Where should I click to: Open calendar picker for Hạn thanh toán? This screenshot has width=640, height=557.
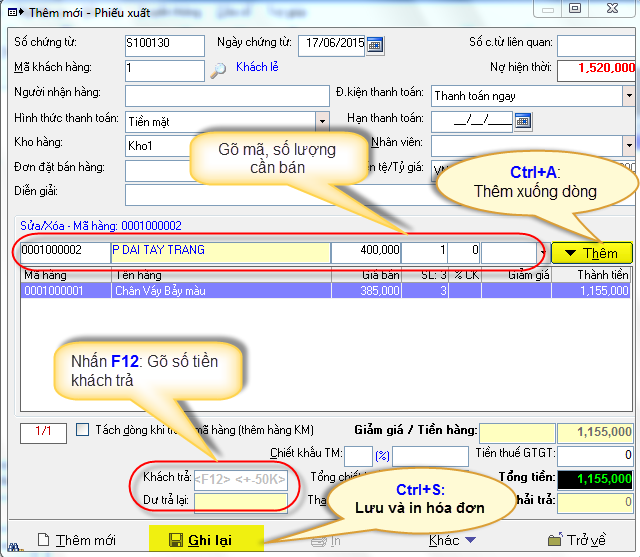[x=522, y=121]
